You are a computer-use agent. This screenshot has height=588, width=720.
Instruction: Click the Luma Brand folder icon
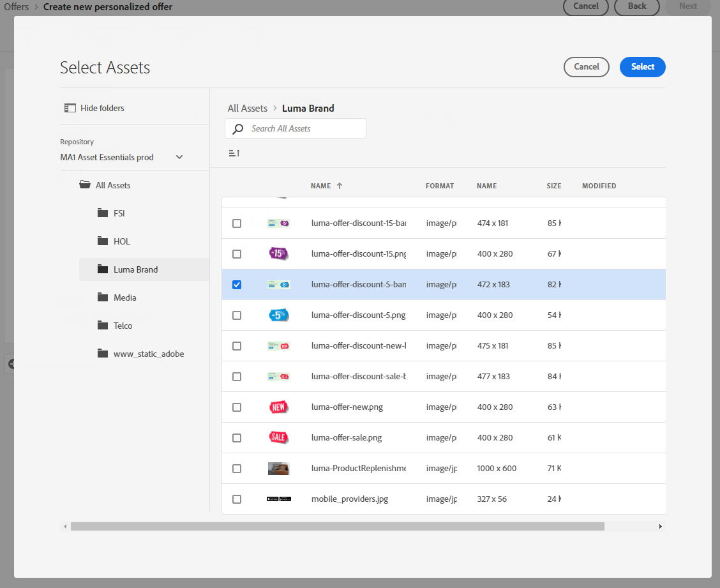[103, 269]
